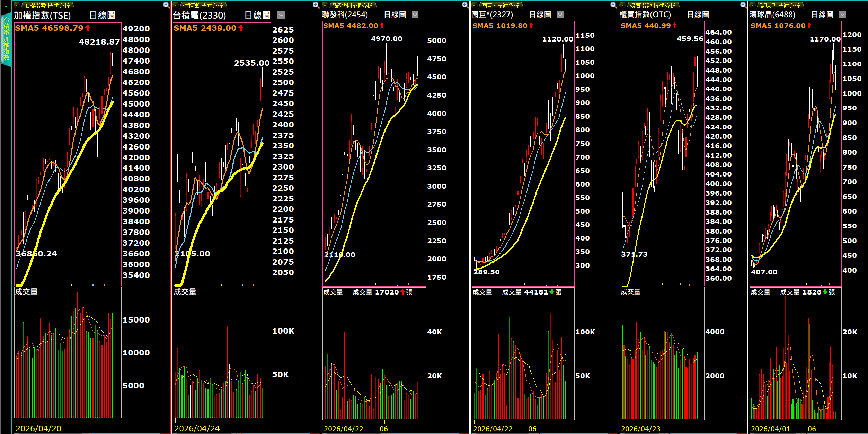Click the 國巨*(2327) title text
This screenshot has height=434, width=868.
492,15
